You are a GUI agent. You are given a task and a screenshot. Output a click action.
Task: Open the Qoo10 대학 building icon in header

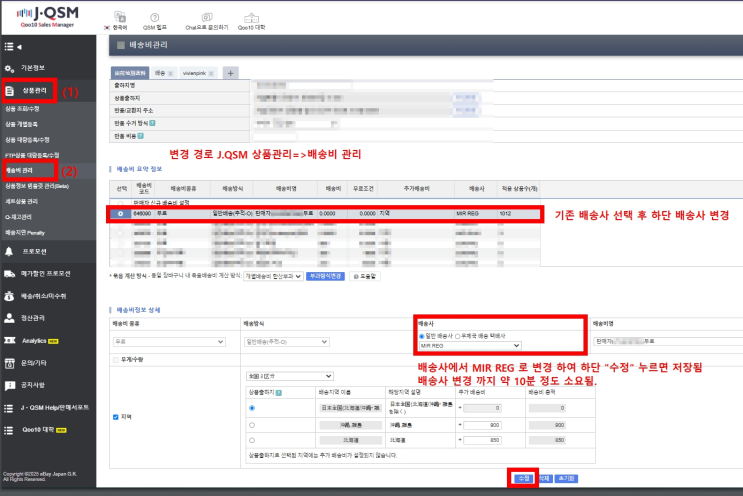click(251, 18)
